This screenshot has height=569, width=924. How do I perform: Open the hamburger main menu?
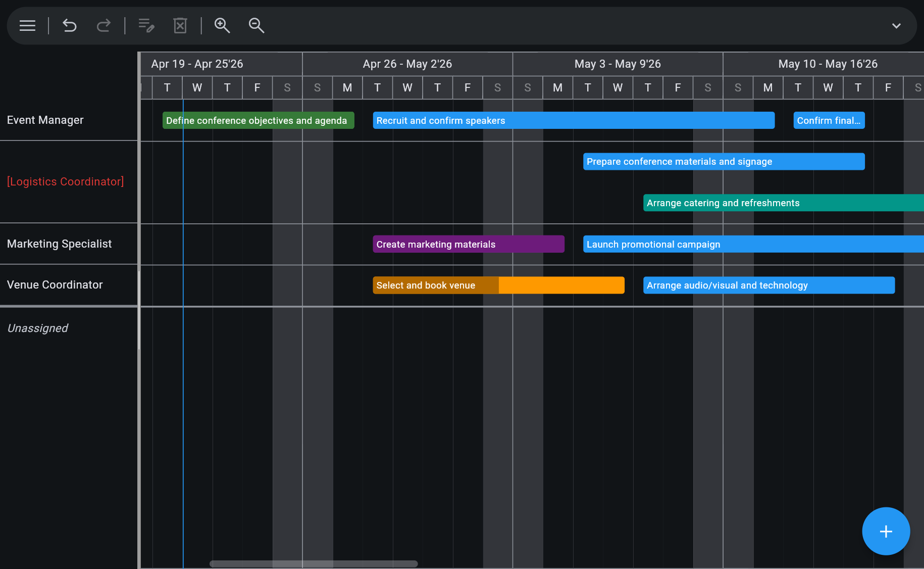(27, 26)
